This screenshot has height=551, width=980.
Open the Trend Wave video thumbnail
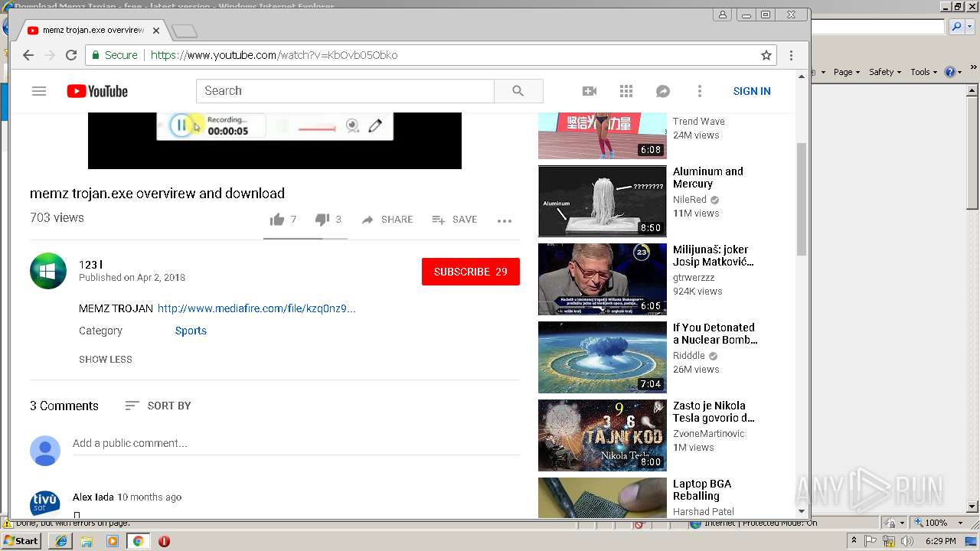pyautogui.click(x=603, y=135)
